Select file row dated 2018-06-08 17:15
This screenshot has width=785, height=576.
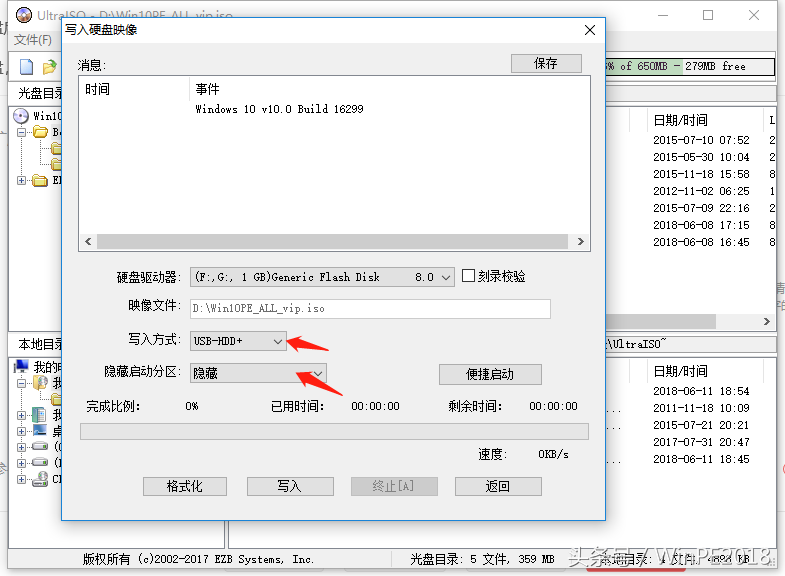coord(701,225)
